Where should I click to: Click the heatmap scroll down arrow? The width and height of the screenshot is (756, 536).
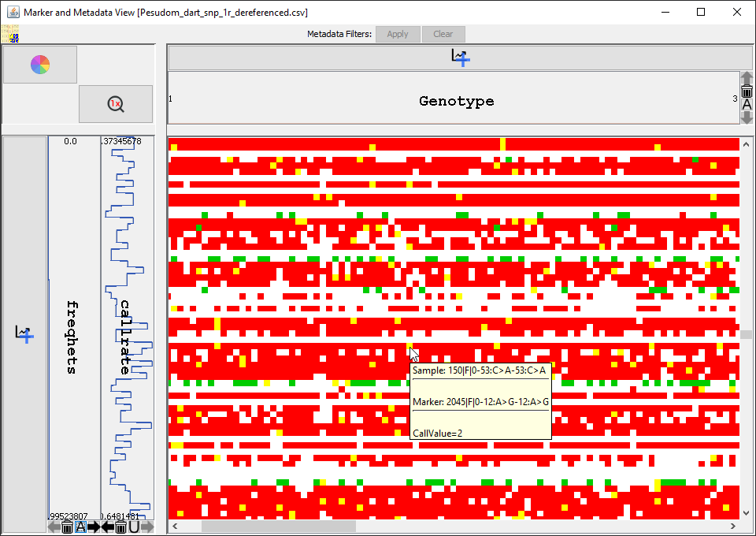(746, 514)
